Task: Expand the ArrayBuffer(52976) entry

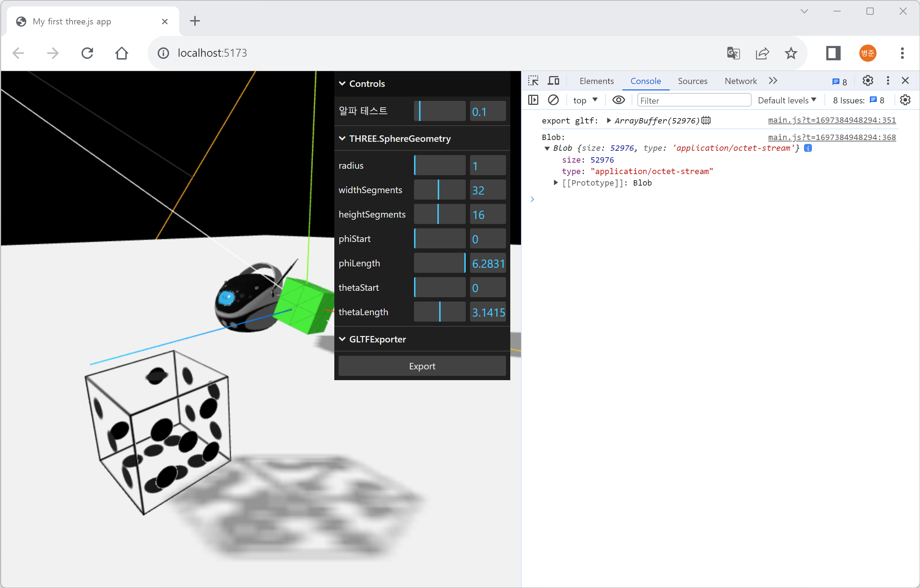Action: coord(609,121)
